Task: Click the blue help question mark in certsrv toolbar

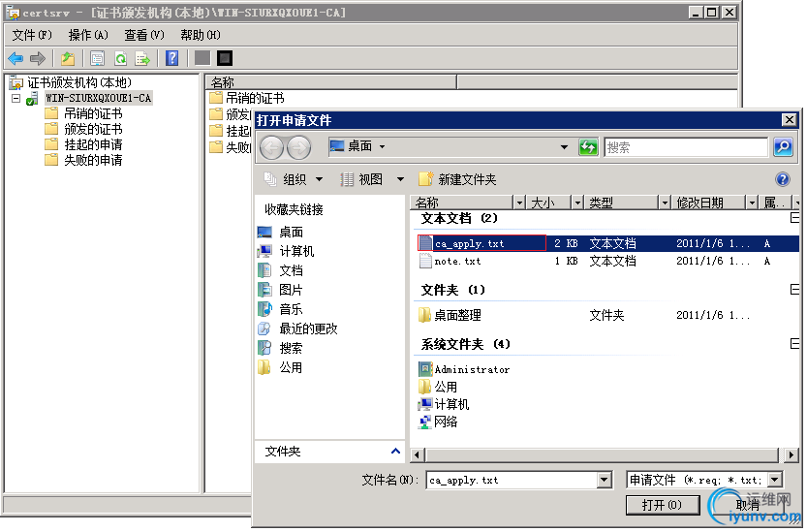Action: pyautogui.click(x=171, y=58)
